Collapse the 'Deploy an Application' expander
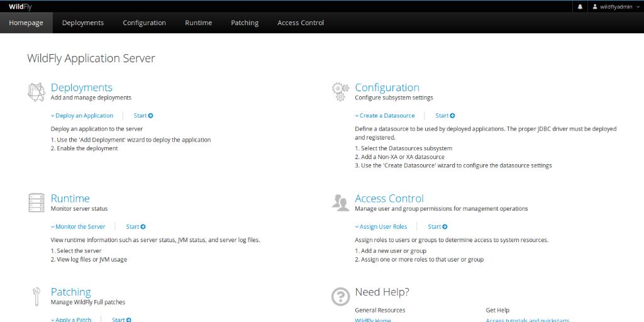The image size is (644, 322). click(x=82, y=116)
